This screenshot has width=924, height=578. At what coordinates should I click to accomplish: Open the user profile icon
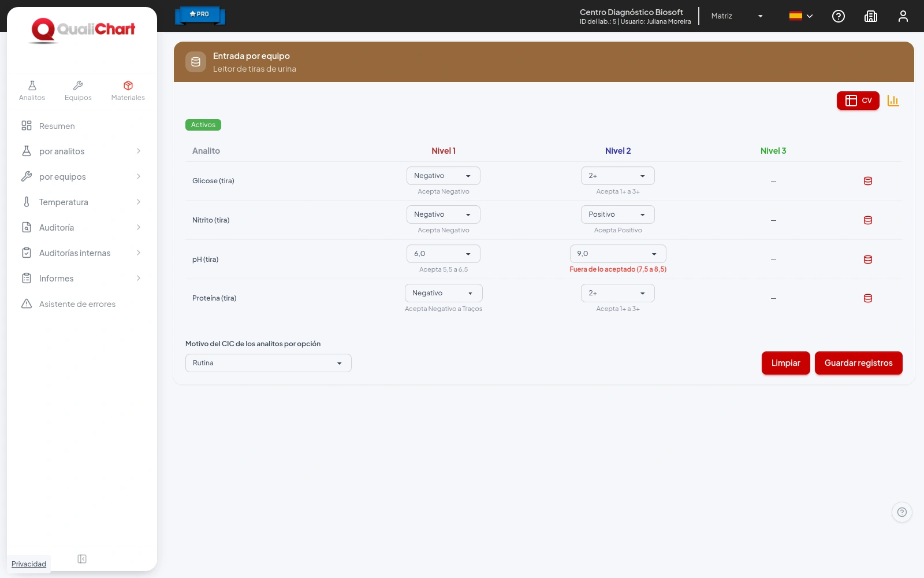coord(903,16)
